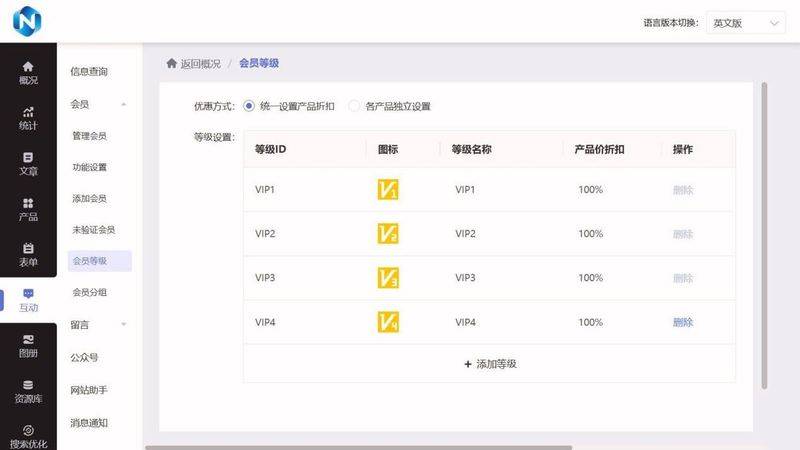Click VIP1 in the 等级ID column

[x=265, y=190]
